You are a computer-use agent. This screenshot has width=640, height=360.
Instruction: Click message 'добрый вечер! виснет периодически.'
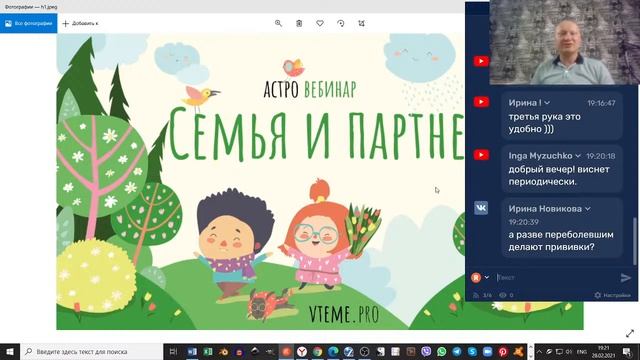pyautogui.click(x=559, y=176)
